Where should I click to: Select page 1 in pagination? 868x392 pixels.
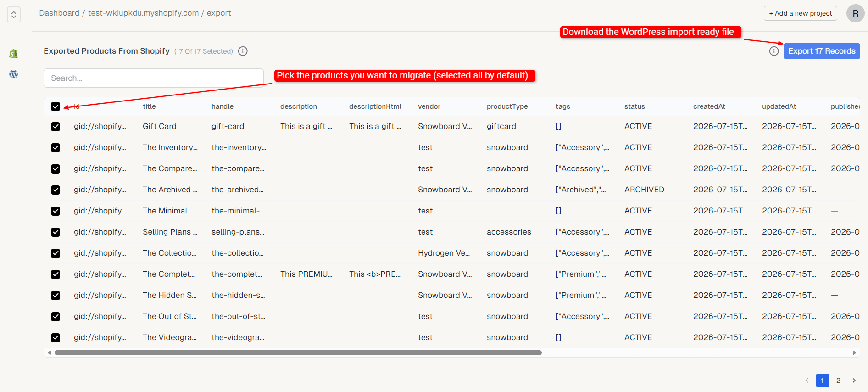click(x=823, y=381)
